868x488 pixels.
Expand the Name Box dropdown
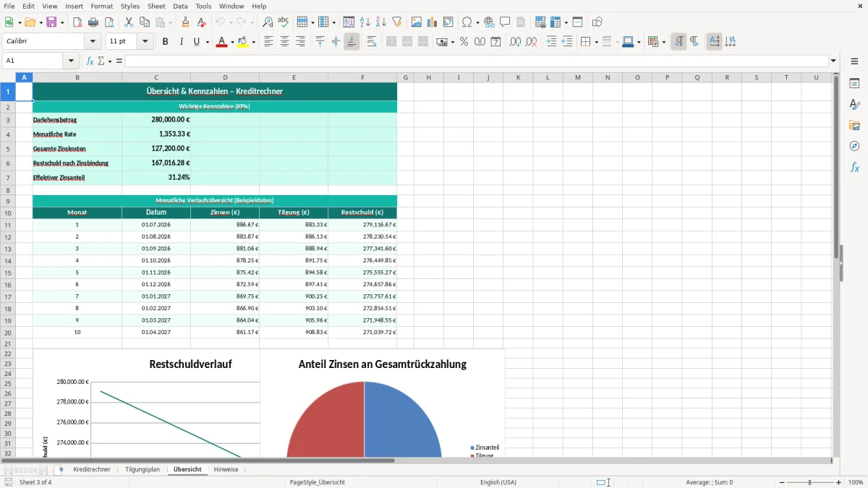coord(71,61)
